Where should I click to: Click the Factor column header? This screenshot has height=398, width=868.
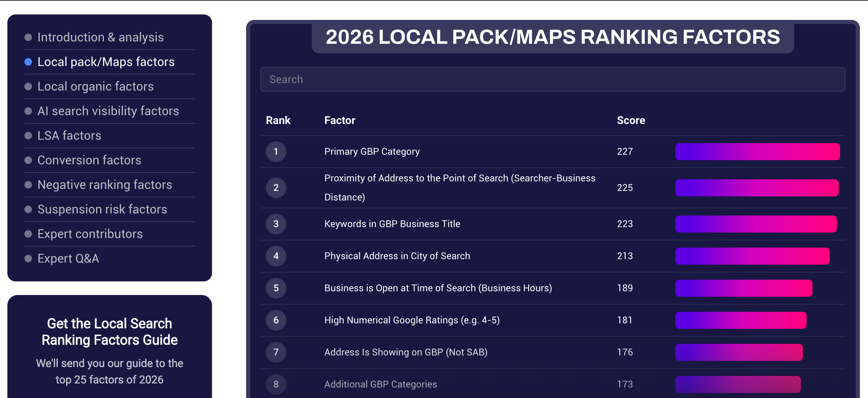tap(340, 120)
